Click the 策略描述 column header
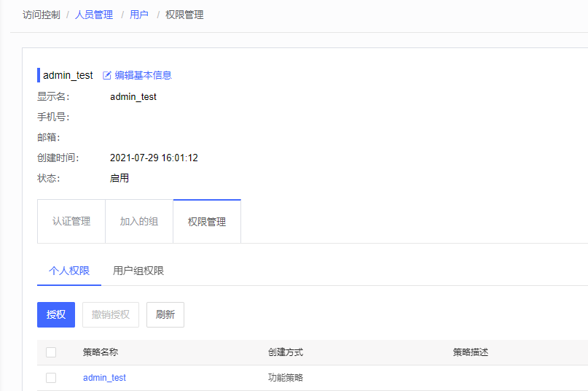The height and width of the screenshot is (391, 588). click(471, 352)
